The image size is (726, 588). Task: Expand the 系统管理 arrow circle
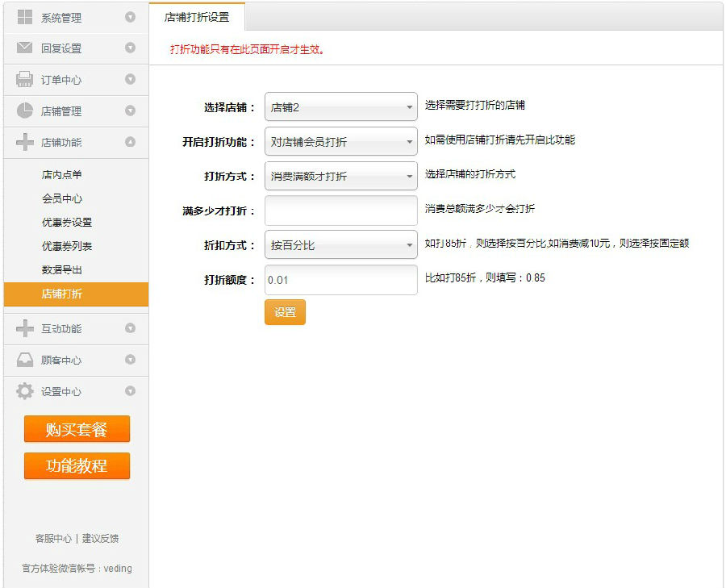pos(130,17)
